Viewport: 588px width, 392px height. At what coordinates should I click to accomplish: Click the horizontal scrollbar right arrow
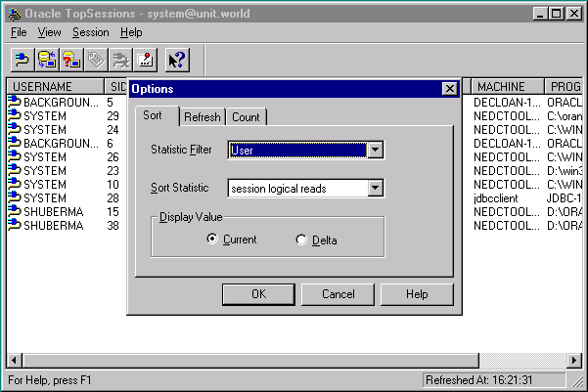573,361
